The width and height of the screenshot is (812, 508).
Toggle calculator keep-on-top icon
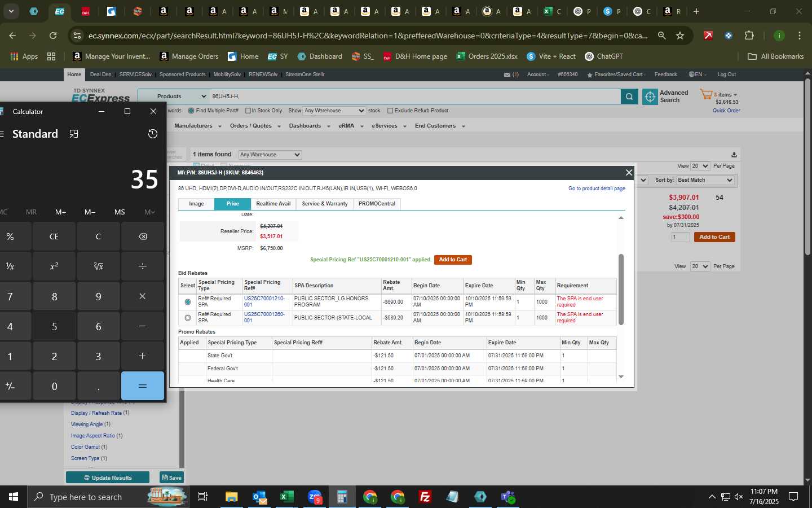coord(74,134)
